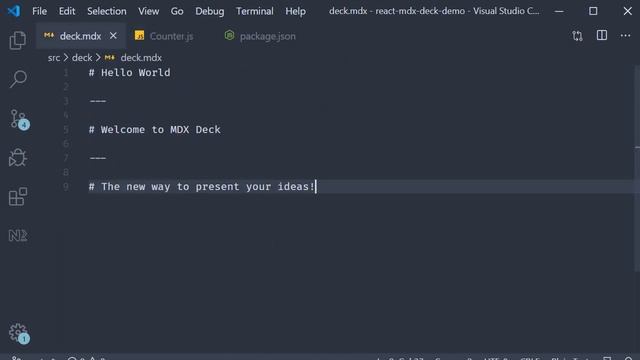The width and height of the screenshot is (640, 360).
Task: Open the View menu
Action: coord(149,11)
